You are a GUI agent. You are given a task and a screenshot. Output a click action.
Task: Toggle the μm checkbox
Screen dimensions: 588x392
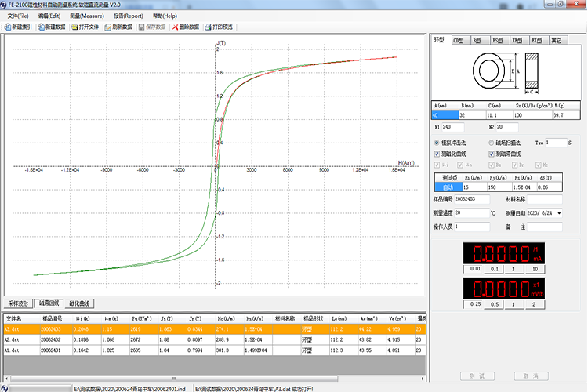459,165
